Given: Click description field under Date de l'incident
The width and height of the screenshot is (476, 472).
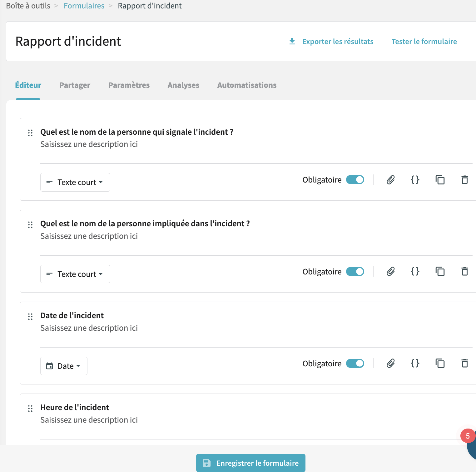Looking at the screenshot, I should 89,328.
